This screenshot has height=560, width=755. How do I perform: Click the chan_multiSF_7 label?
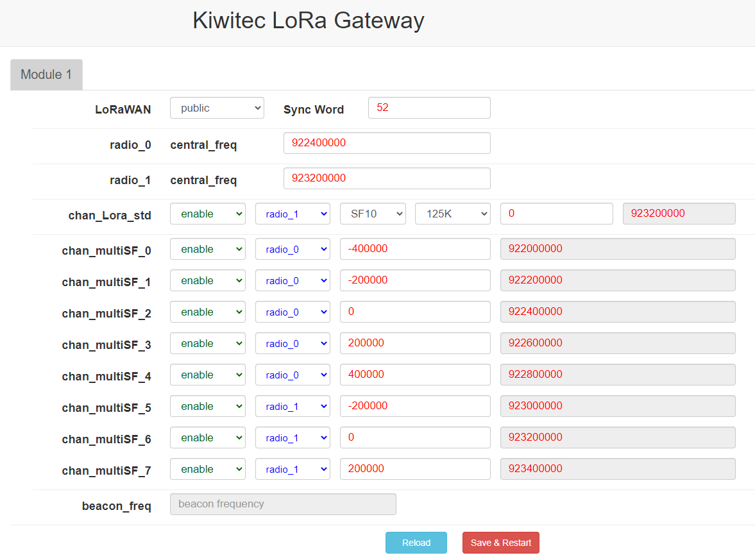click(x=106, y=471)
